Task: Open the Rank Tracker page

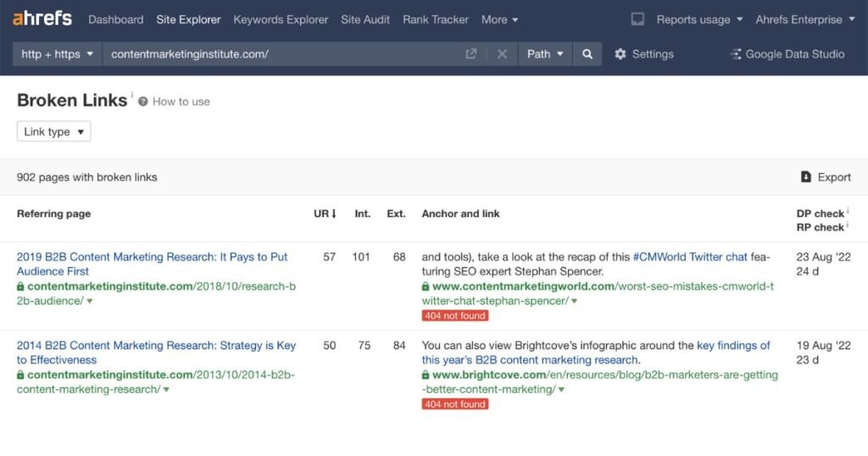Action: coord(436,19)
